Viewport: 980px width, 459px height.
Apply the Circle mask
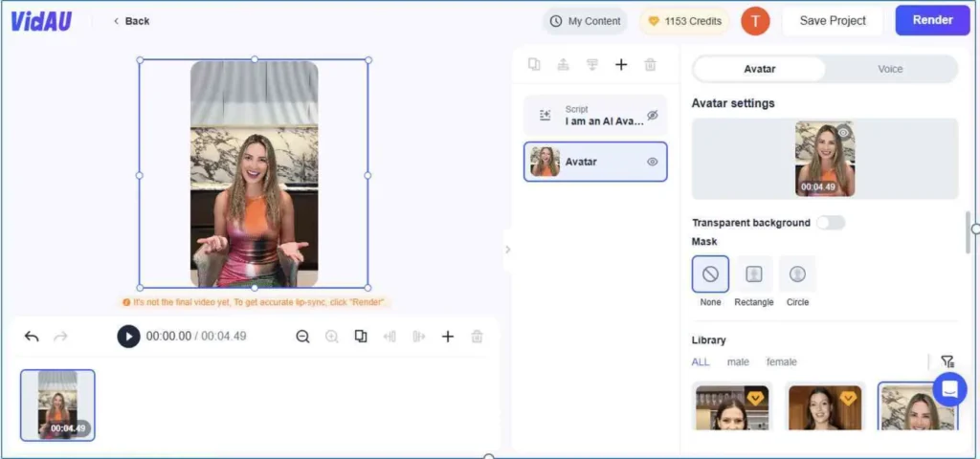point(797,274)
